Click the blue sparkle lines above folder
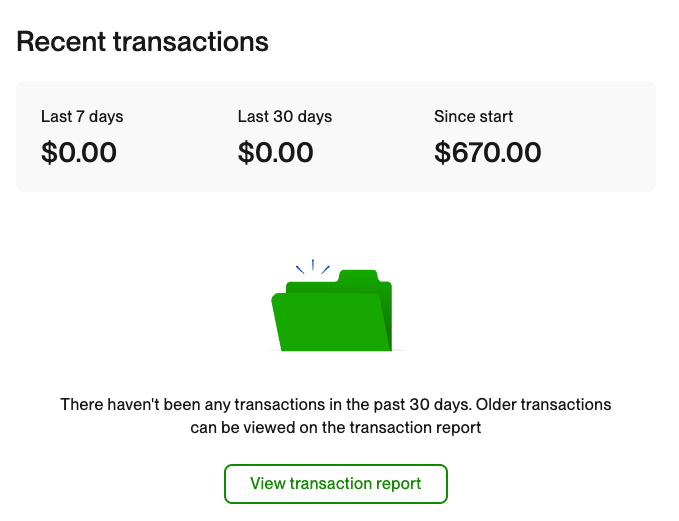 point(313,267)
